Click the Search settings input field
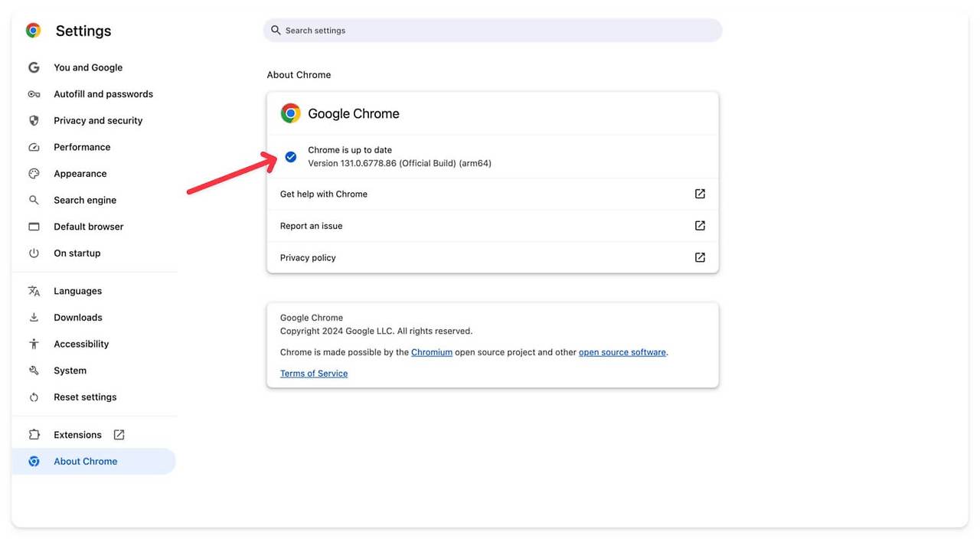The height and width of the screenshot is (539, 980). [492, 31]
